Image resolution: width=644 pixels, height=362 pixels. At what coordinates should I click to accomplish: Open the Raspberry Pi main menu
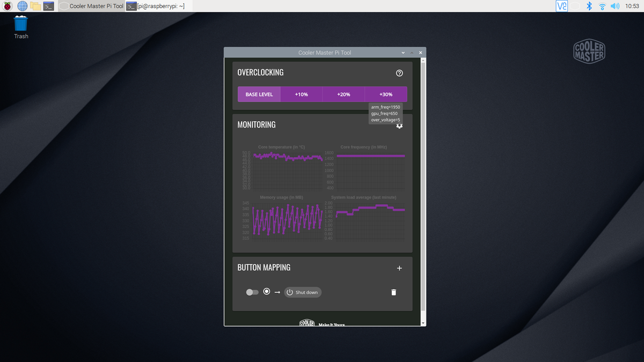tap(8, 6)
